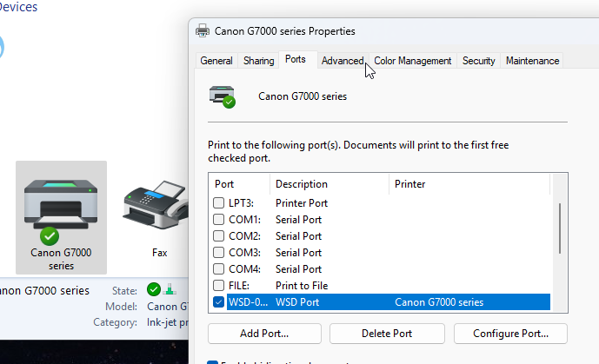
Task: Click the port list vertical scrollbar thumb
Action: (x=560, y=228)
